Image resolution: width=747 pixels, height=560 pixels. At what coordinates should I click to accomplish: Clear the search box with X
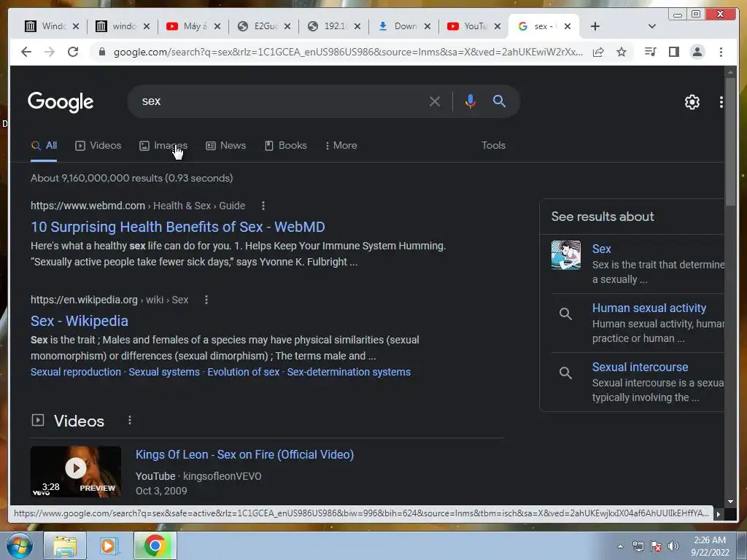coord(435,101)
